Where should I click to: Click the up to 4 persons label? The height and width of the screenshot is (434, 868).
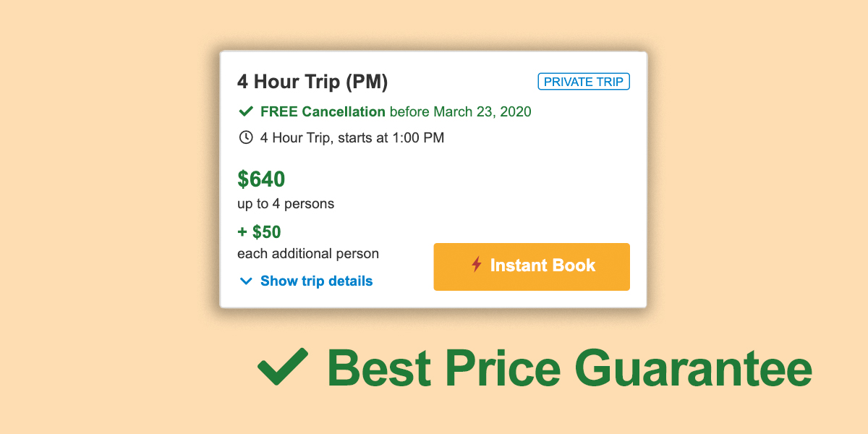pos(286,204)
